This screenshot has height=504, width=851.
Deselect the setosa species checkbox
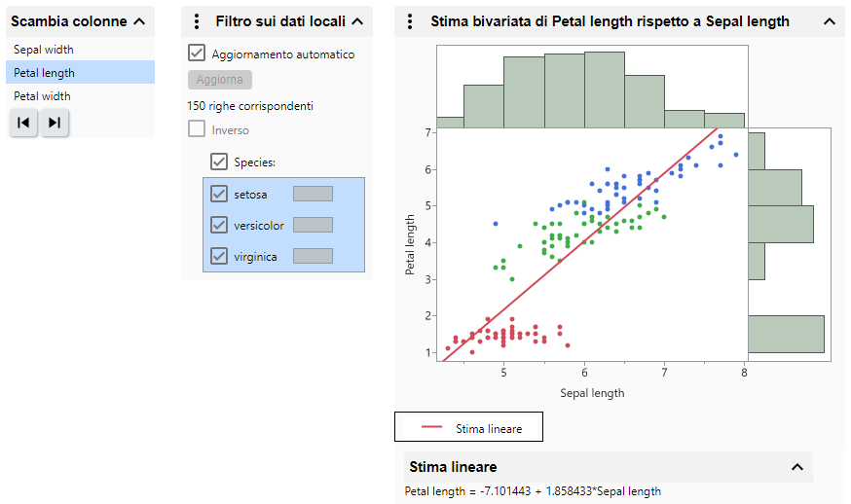[219, 194]
